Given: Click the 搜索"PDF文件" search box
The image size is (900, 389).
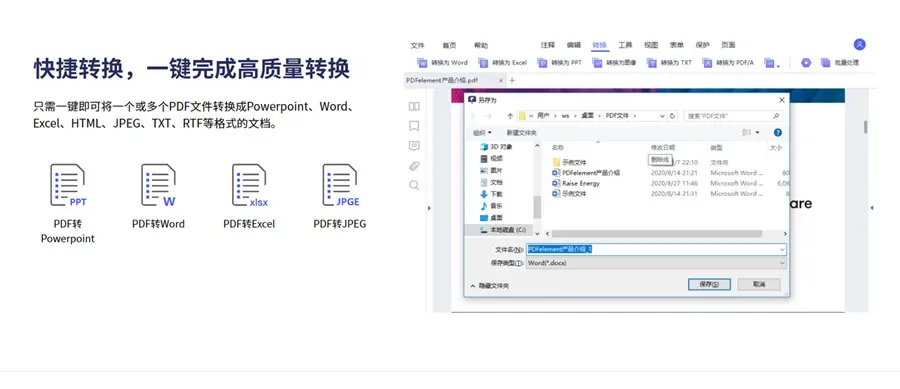Looking at the screenshot, I should [x=734, y=116].
